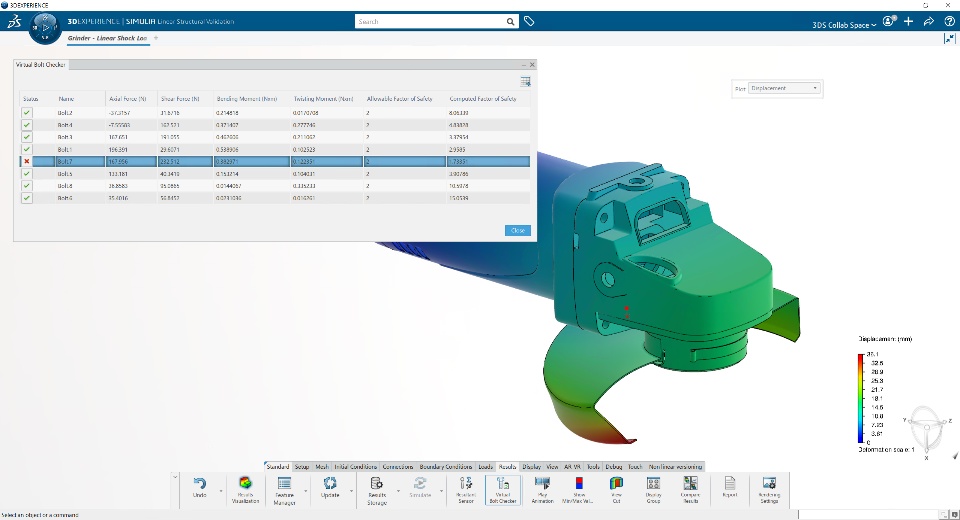This screenshot has width=960, height=520.
Task: Click the search magnifier icon
Action: click(x=510, y=22)
